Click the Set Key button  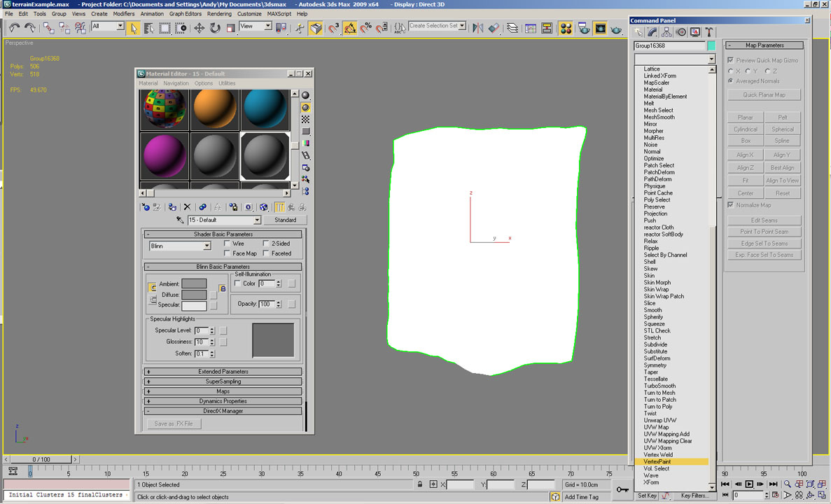point(646,496)
